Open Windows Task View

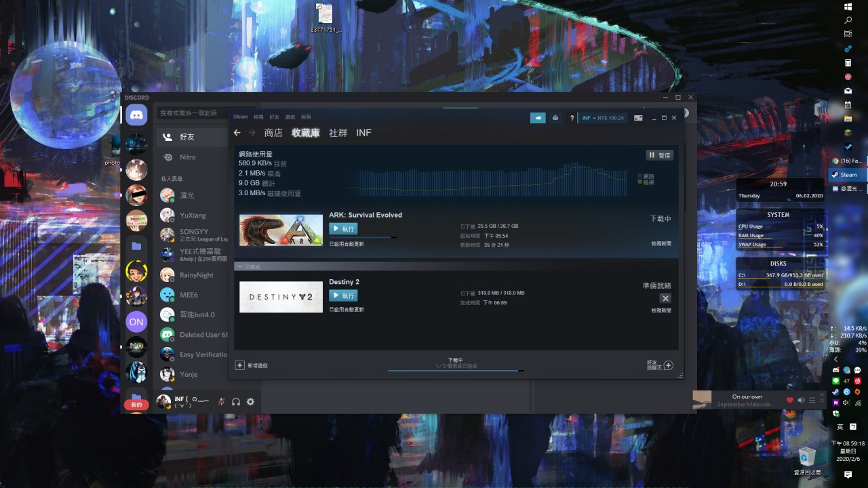(848, 34)
